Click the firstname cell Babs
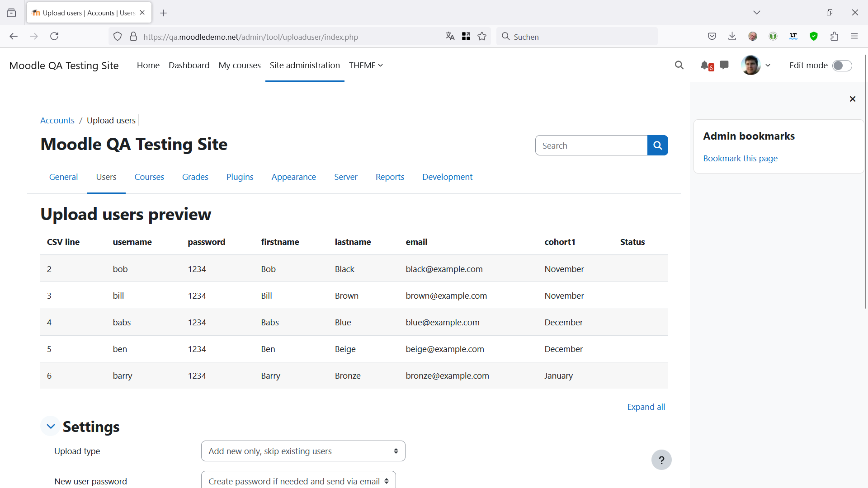The height and width of the screenshot is (488, 868). [x=270, y=322]
